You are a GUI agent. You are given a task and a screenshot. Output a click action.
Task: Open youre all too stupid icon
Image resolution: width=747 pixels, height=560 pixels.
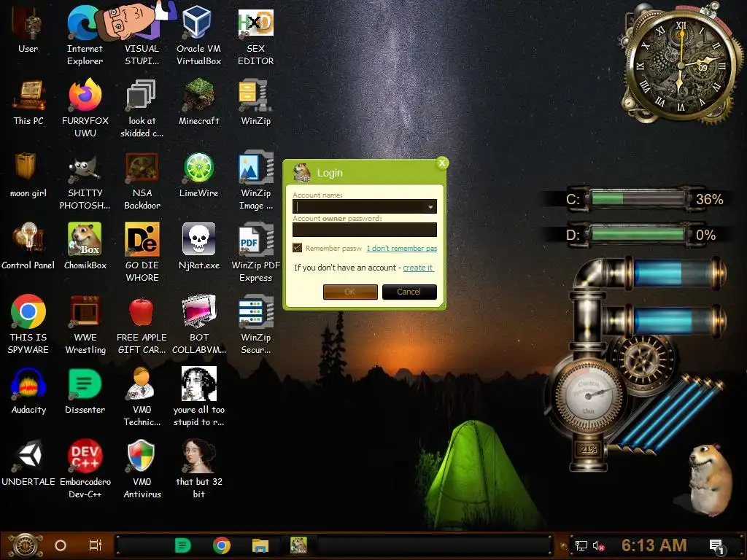(198, 397)
